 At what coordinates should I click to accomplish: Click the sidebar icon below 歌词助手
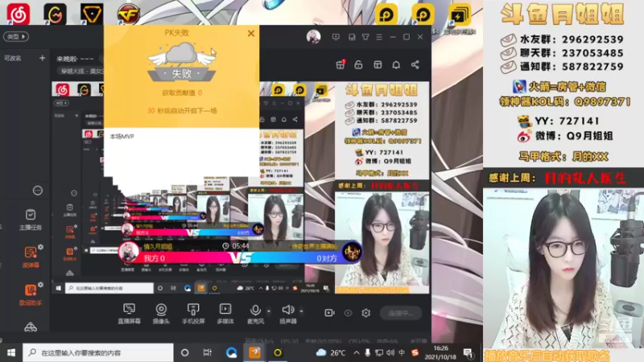[x=31, y=327]
